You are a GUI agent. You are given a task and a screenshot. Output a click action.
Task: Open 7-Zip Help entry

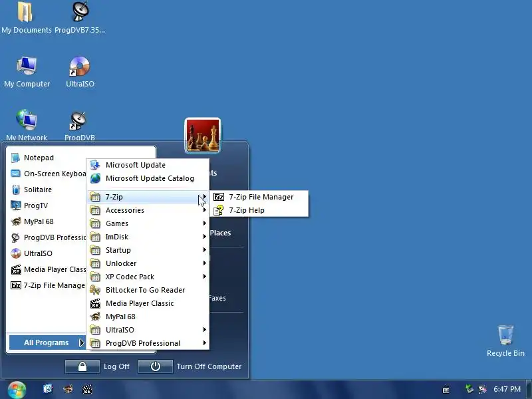[259, 210]
